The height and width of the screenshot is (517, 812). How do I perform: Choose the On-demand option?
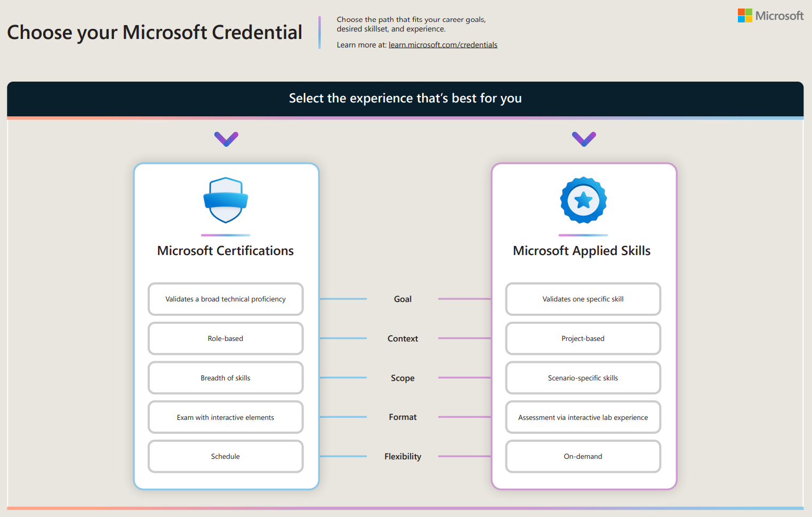[583, 456]
